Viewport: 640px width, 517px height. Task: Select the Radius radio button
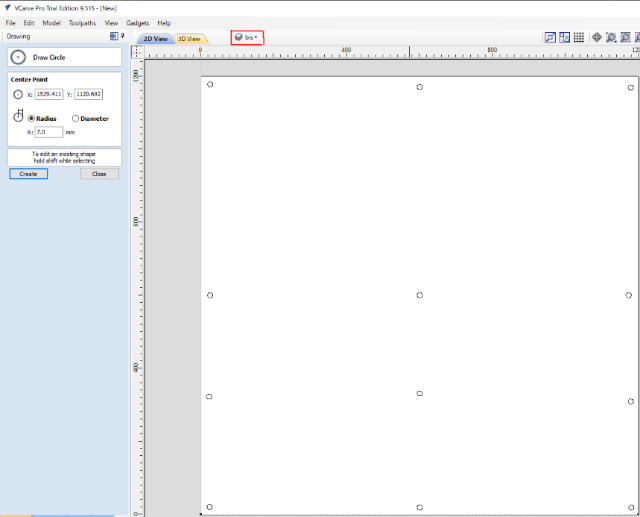(x=31, y=118)
